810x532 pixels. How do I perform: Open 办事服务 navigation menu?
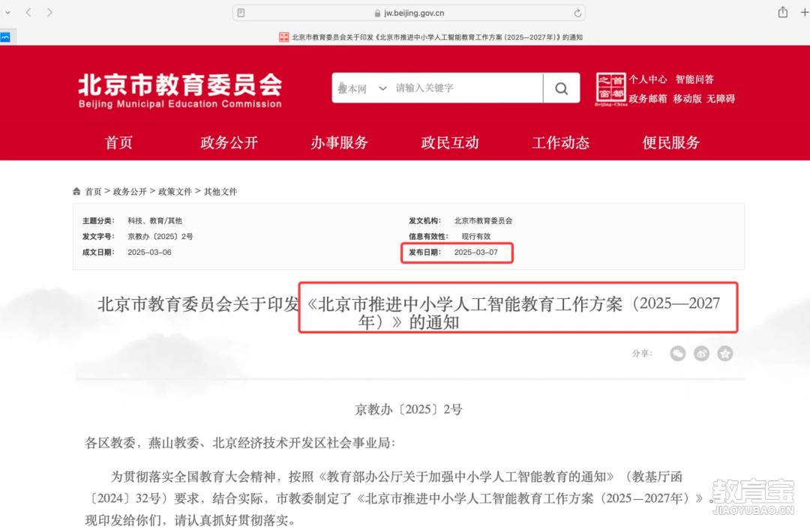[x=340, y=142]
